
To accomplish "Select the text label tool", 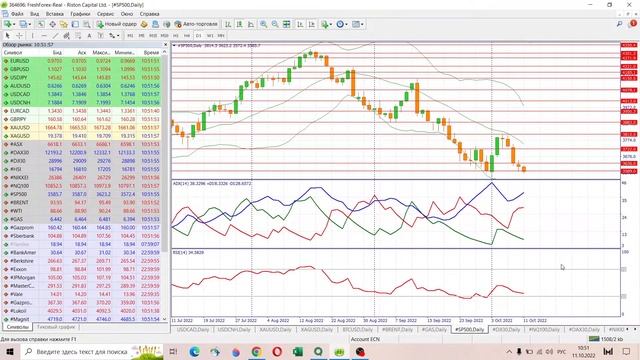I will 101,36.
